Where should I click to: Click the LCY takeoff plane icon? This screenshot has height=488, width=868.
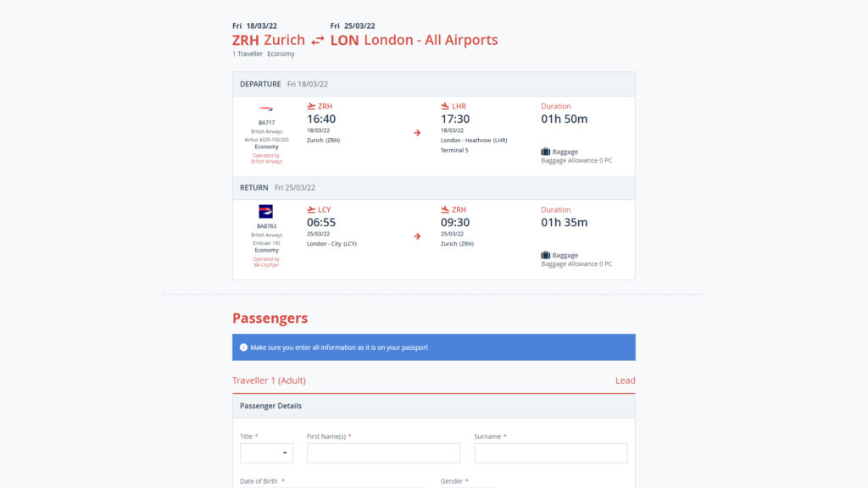[311, 210]
